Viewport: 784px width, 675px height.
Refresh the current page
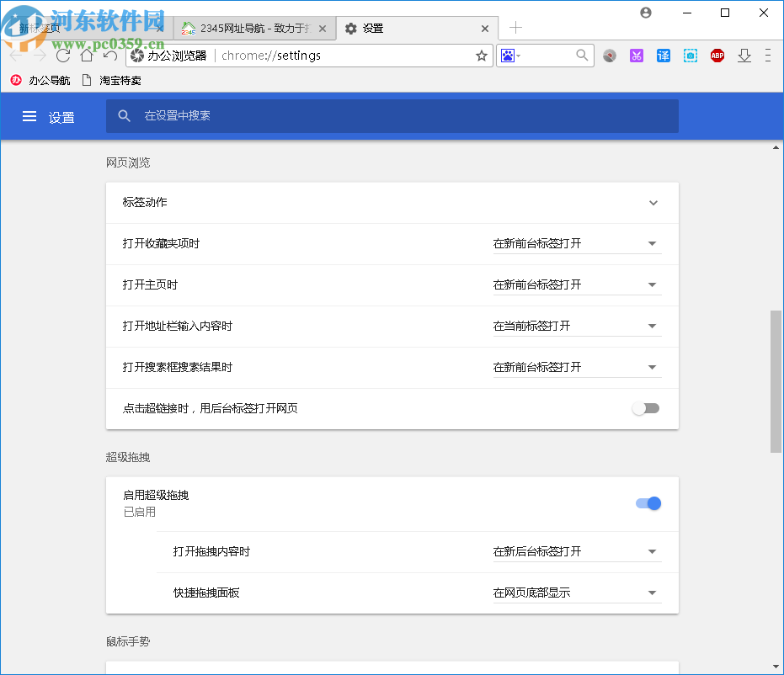coord(63,56)
